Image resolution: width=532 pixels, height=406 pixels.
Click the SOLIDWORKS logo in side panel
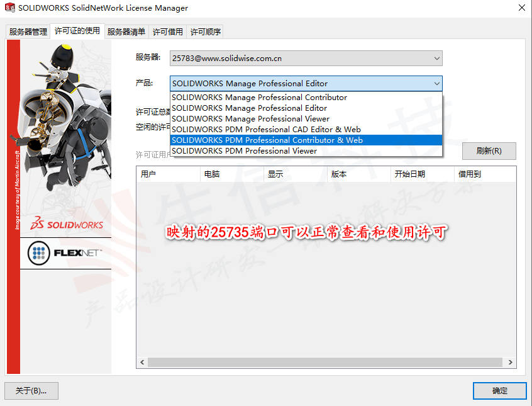coord(67,223)
